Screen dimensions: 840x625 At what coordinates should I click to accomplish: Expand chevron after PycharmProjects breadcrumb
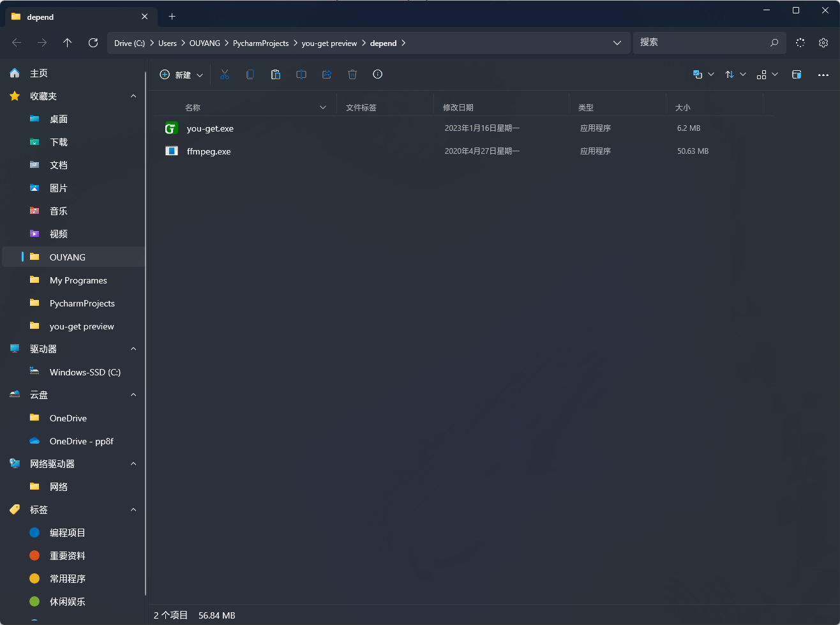point(296,43)
